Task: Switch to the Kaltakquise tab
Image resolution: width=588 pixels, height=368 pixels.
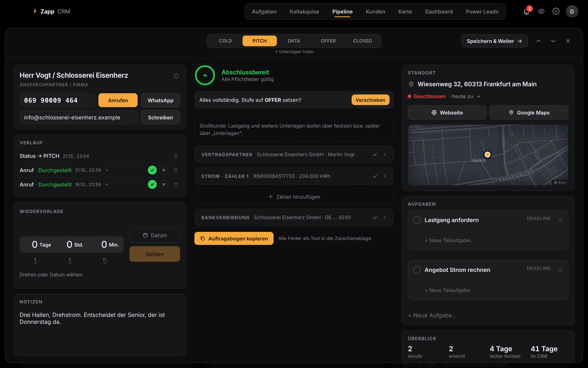Action: click(304, 12)
